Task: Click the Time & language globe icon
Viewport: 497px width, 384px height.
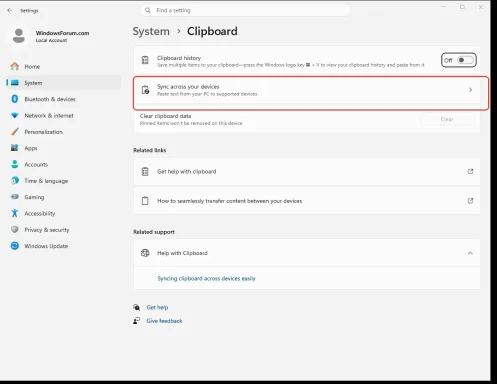Action: click(x=15, y=180)
